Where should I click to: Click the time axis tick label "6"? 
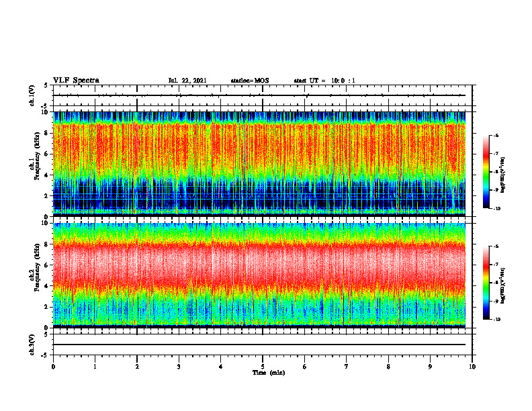[x=305, y=367]
